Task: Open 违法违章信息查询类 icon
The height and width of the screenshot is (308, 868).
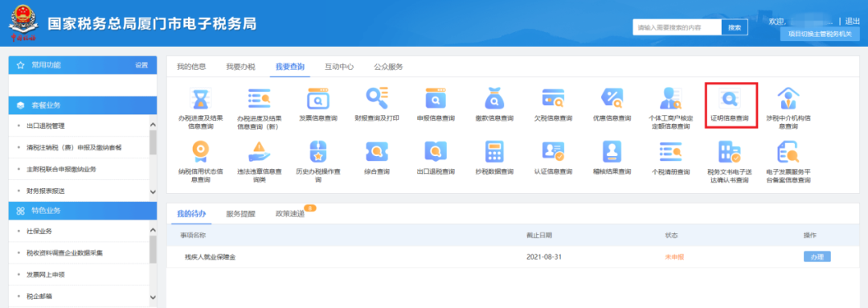Action: (x=259, y=151)
